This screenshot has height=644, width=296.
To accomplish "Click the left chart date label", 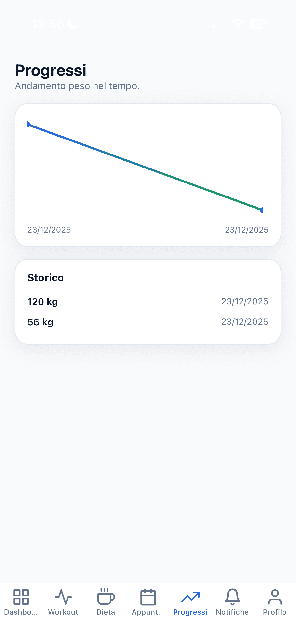I will [x=49, y=230].
